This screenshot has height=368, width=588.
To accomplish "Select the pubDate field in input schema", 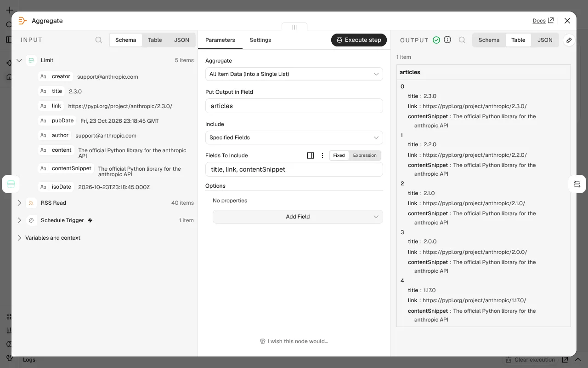I will pos(57,121).
